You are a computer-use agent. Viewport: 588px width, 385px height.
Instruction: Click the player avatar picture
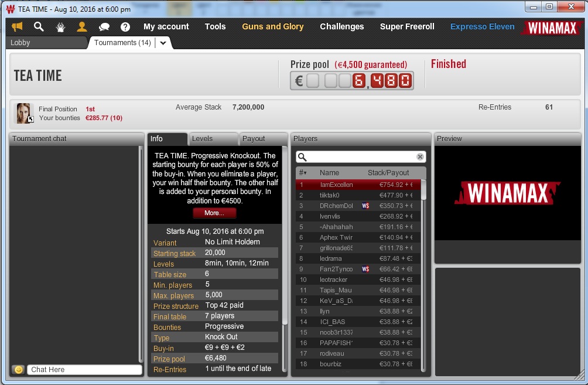tap(23, 113)
